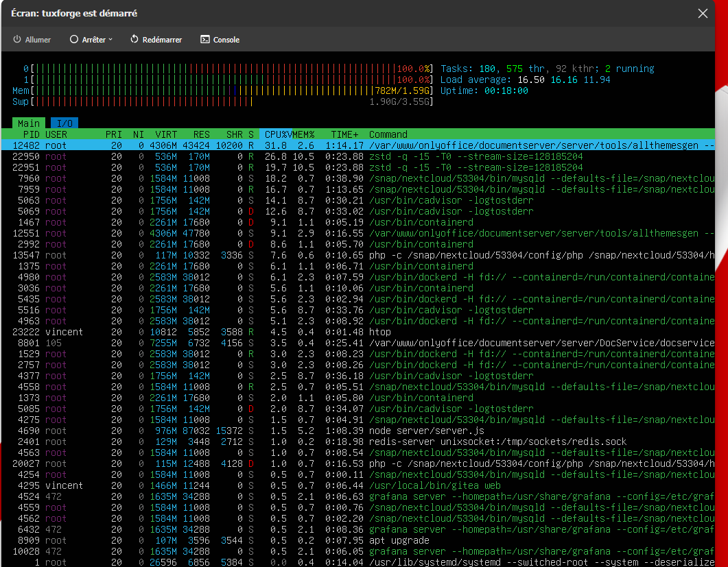The image size is (728, 567).
Task: Select cadvisor process PID 4377
Action: (358, 376)
